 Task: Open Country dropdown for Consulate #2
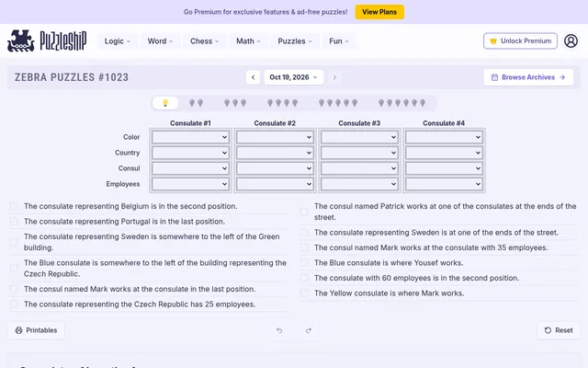click(x=275, y=153)
